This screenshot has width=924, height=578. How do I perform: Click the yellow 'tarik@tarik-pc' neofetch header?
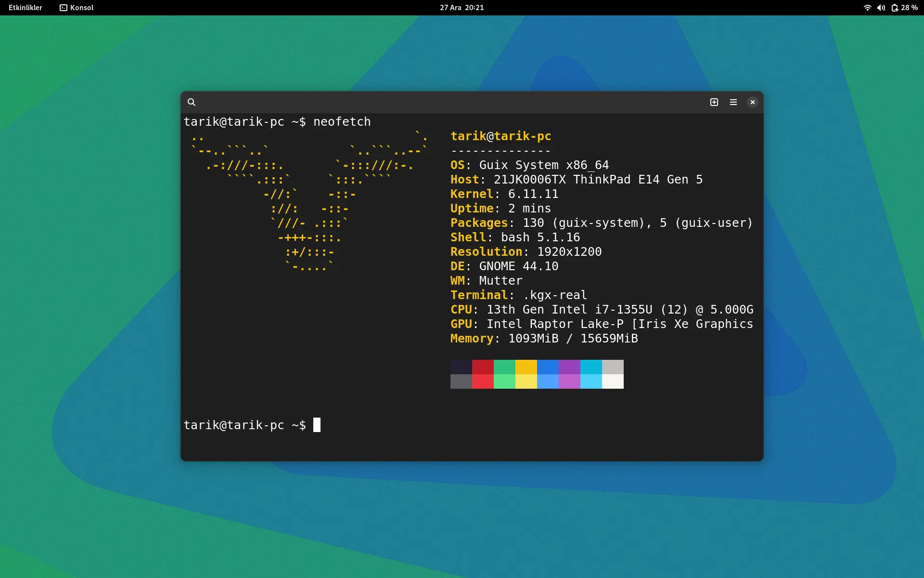coord(501,136)
